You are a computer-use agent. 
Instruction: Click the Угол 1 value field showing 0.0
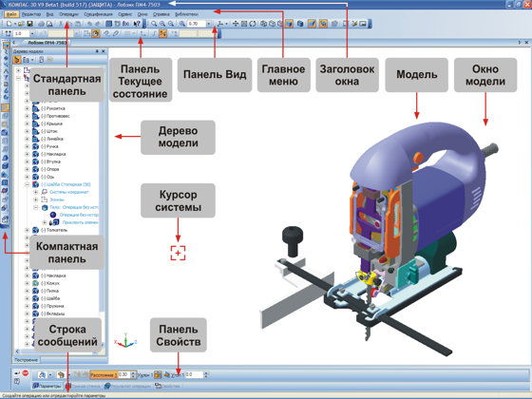[194, 375]
